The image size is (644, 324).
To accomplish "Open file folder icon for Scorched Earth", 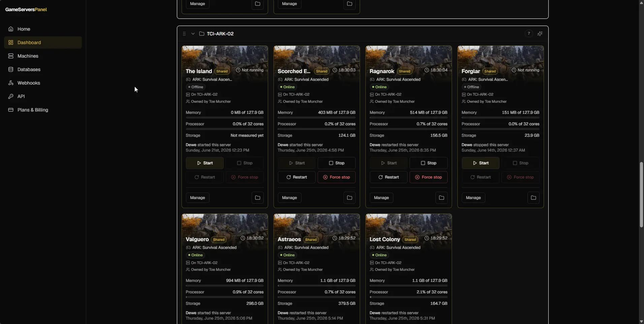I will pyautogui.click(x=350, y=198).
